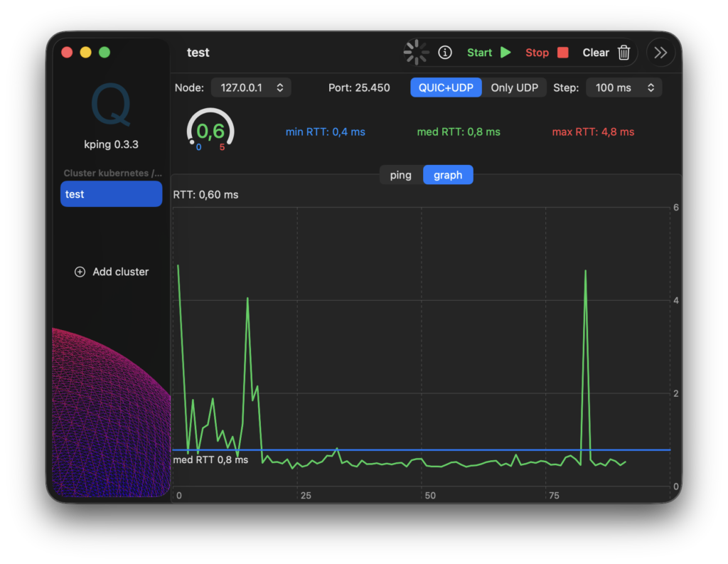The image size is (728, 564).
Task: Open the Step 100 ms dropdown
Action: [623, 87]
